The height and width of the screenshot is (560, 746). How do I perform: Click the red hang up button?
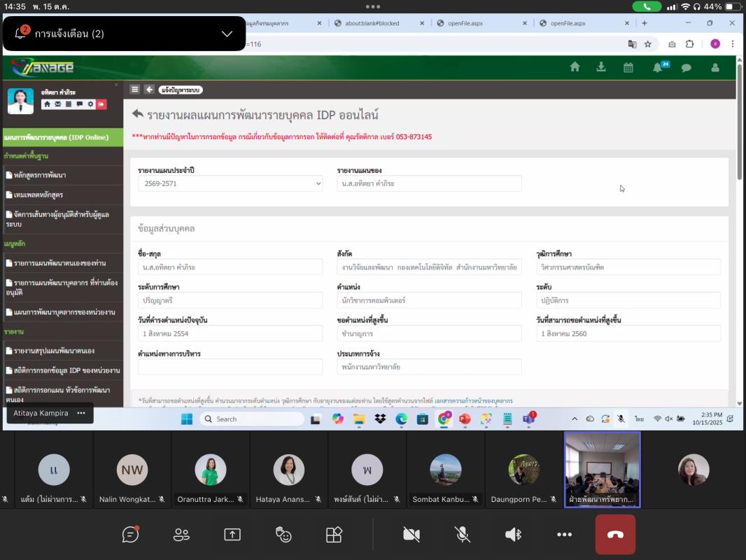pyautogui.click(x=615, y=534)
